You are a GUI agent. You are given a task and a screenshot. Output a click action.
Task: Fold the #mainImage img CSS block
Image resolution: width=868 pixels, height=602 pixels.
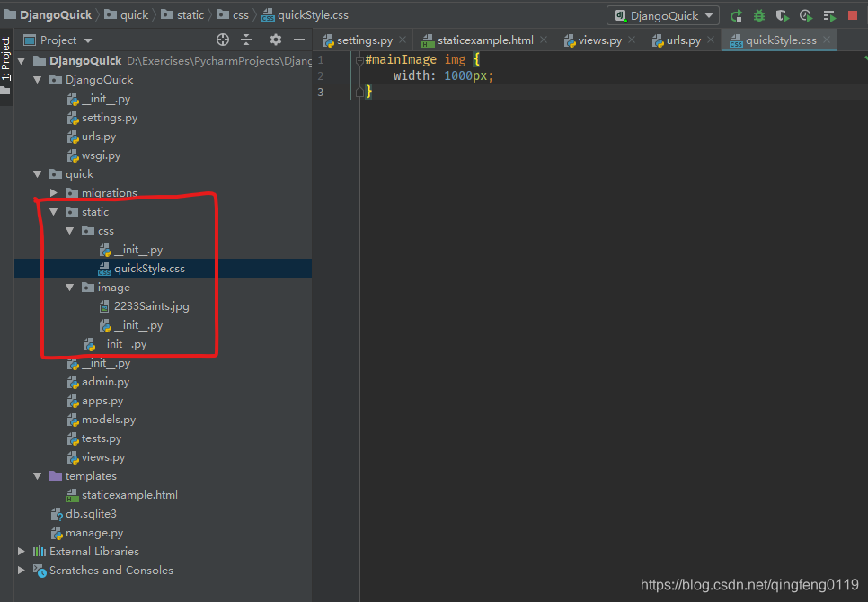click(359, 60)
